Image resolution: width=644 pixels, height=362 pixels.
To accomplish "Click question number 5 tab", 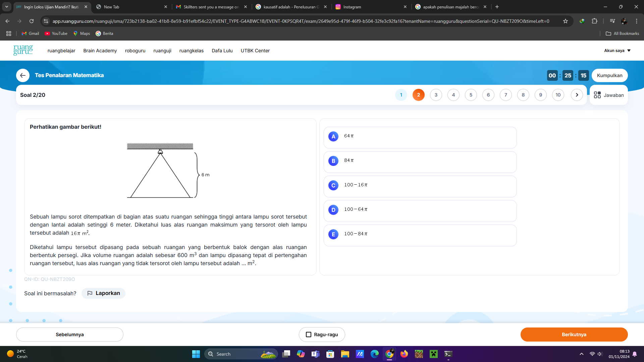I will click(471, 95).
